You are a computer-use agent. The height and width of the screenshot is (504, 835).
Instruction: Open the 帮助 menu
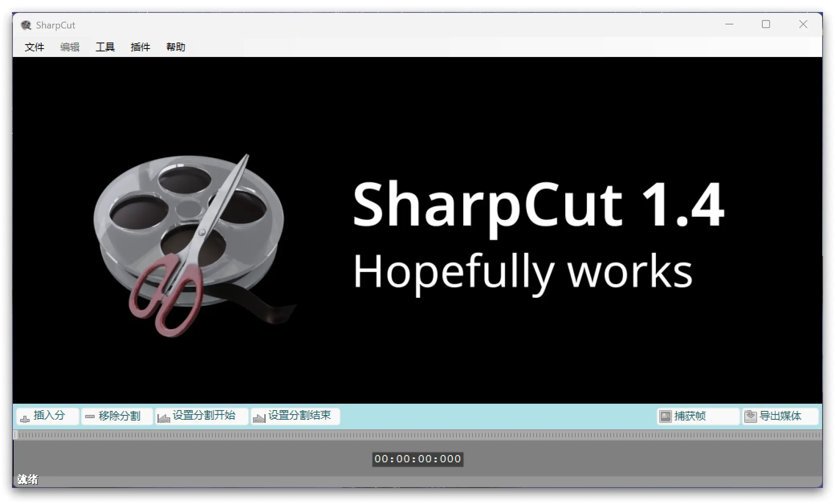click(176, 47)
